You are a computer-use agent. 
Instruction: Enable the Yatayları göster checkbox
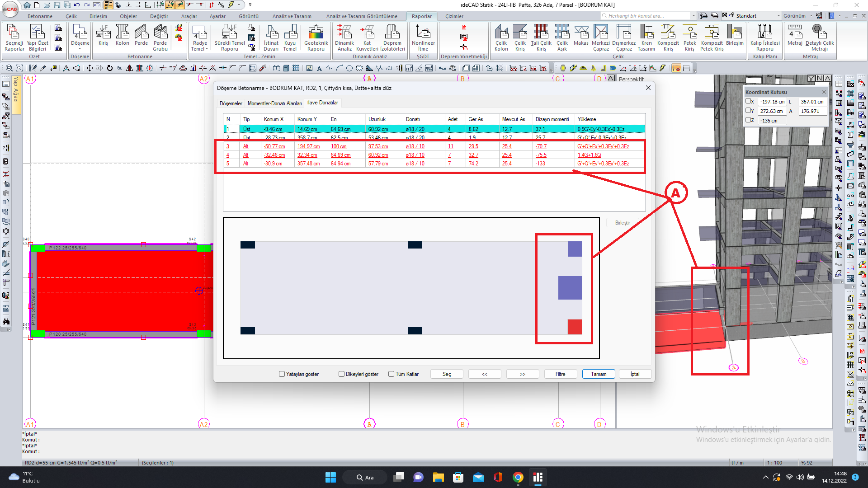pyautogui.click(x=282, y=374)
